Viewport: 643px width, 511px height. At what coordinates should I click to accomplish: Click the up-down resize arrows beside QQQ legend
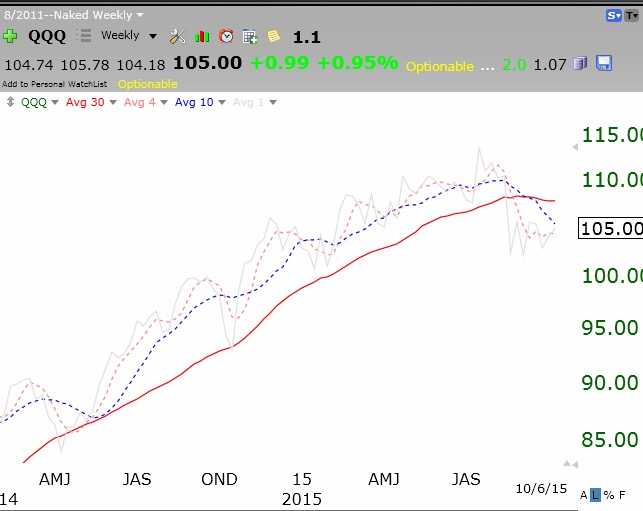11,102
